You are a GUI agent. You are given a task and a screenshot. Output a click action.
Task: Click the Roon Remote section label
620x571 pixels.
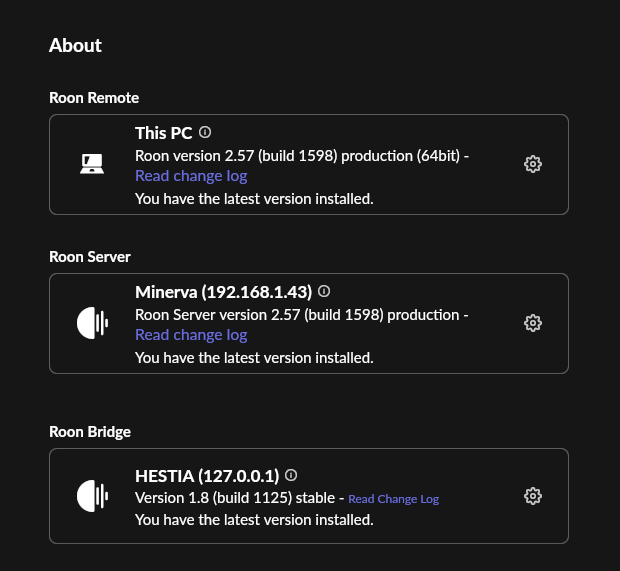[x=94, y=97]
